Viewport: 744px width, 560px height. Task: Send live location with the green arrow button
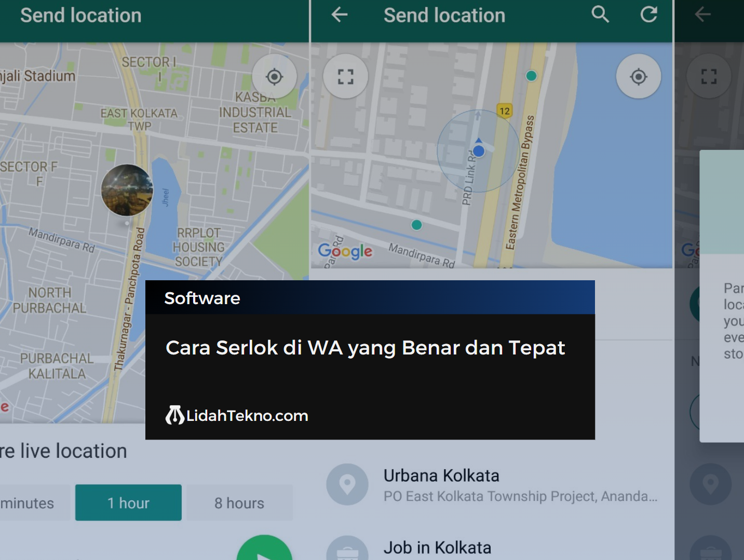264,548
